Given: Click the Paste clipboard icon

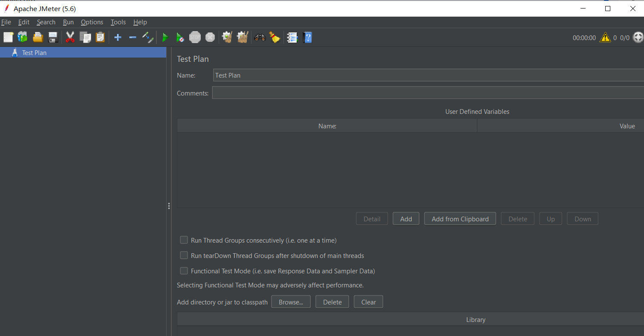Looking at the screenshot, I should pyautogui.click(x=100, y=38).
